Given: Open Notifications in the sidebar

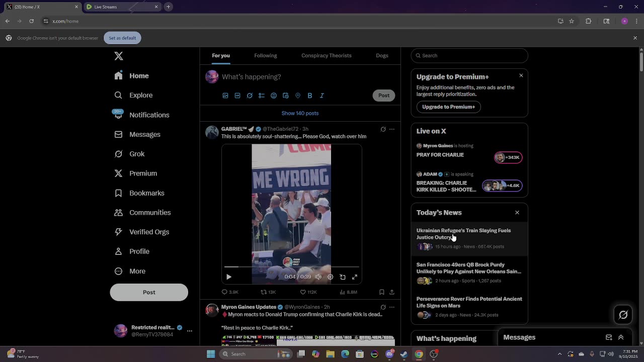Looking at the screenshot, I should [141, 115].
